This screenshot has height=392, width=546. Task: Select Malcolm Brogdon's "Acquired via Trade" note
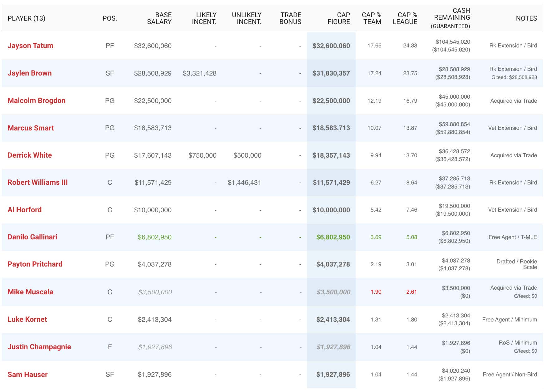click(514, 101)
